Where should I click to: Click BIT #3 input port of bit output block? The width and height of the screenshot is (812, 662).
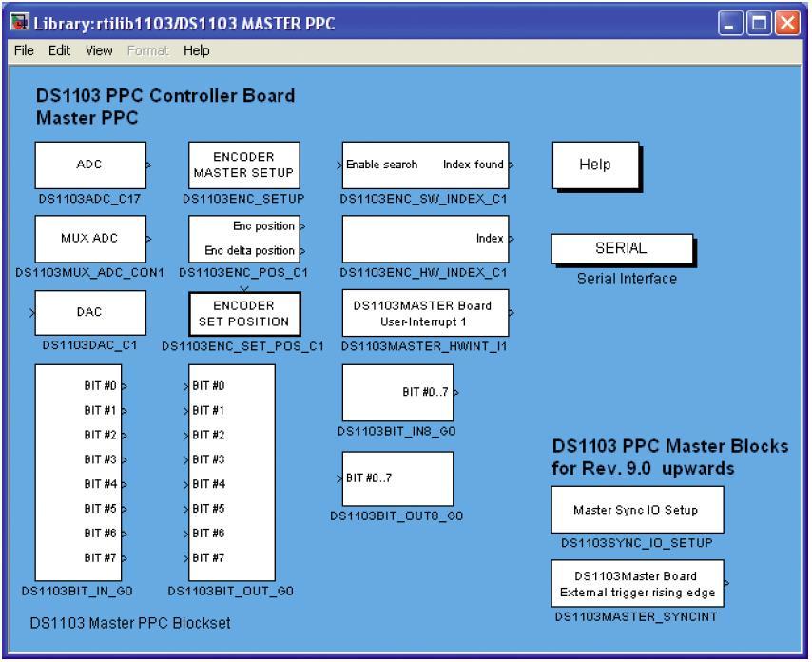pos(186,459)
